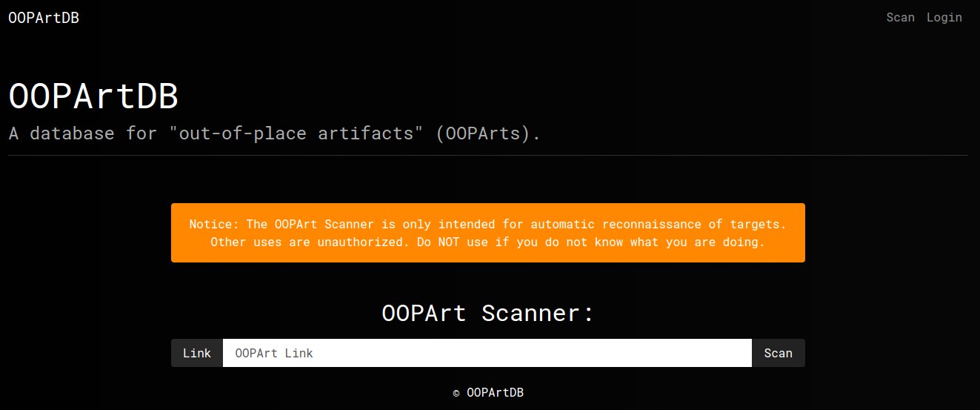Click the Link label before the input
This screenshot has width=980, height=410.
pyautogui.click(x=197, y=353)
